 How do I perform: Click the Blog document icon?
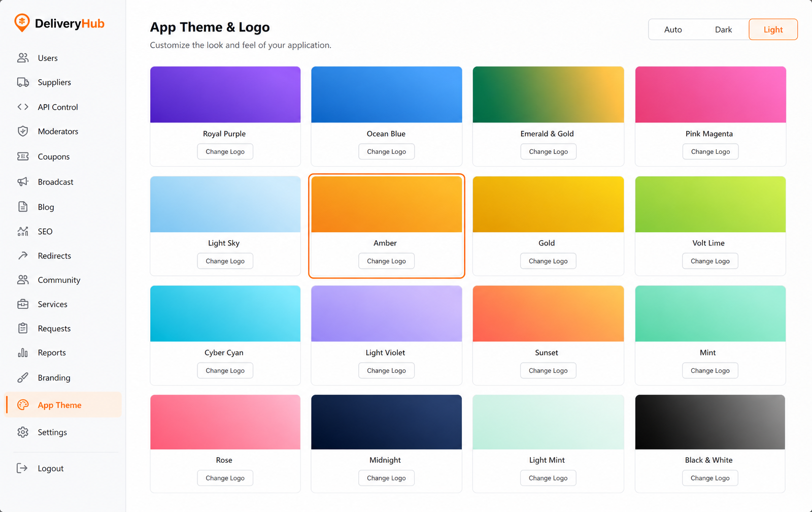(23, 207)
